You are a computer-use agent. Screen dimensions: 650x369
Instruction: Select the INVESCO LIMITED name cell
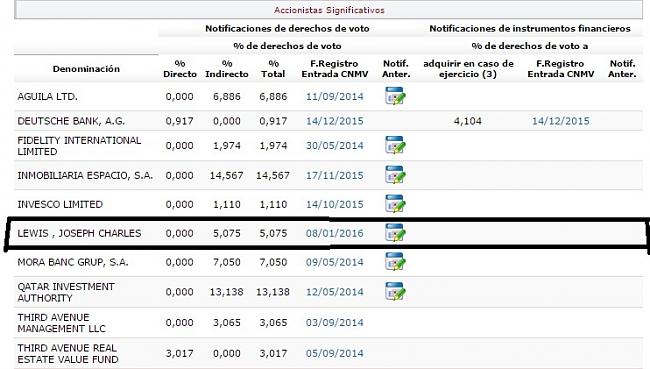[60, 204]
